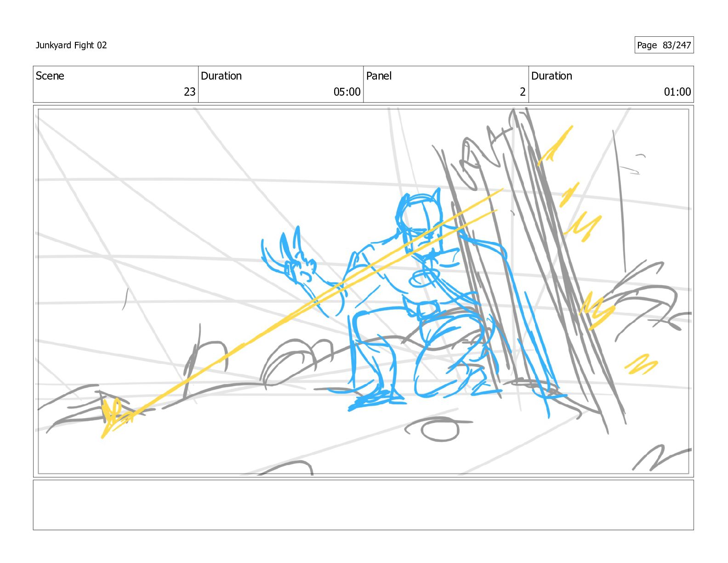Viewport: 728px width, 563px height.
Task: Click the 'Page 83/247' page number box
Action: [x=664, y=45]
